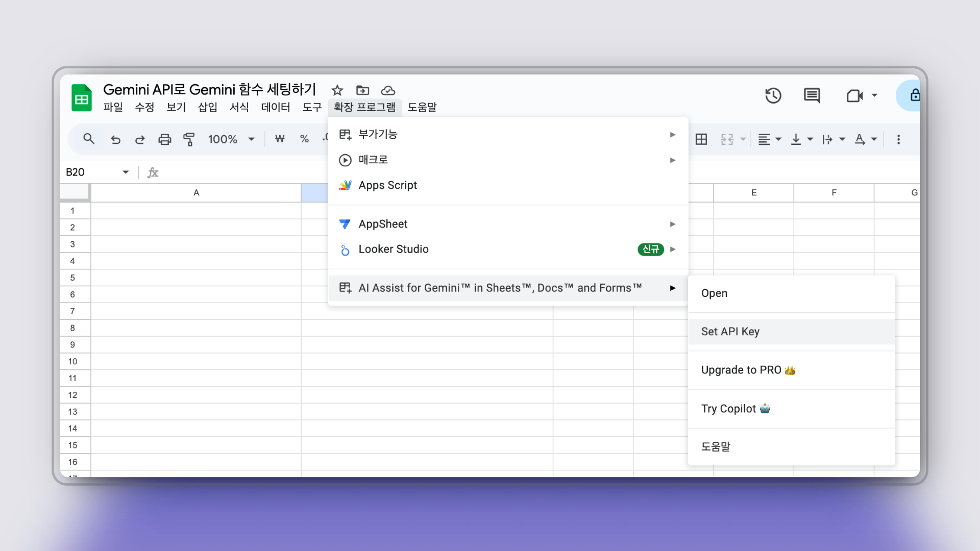This screenshot has width=980, height=551.
Task: Select 매크로 menu entry
Action: (508, 160)
